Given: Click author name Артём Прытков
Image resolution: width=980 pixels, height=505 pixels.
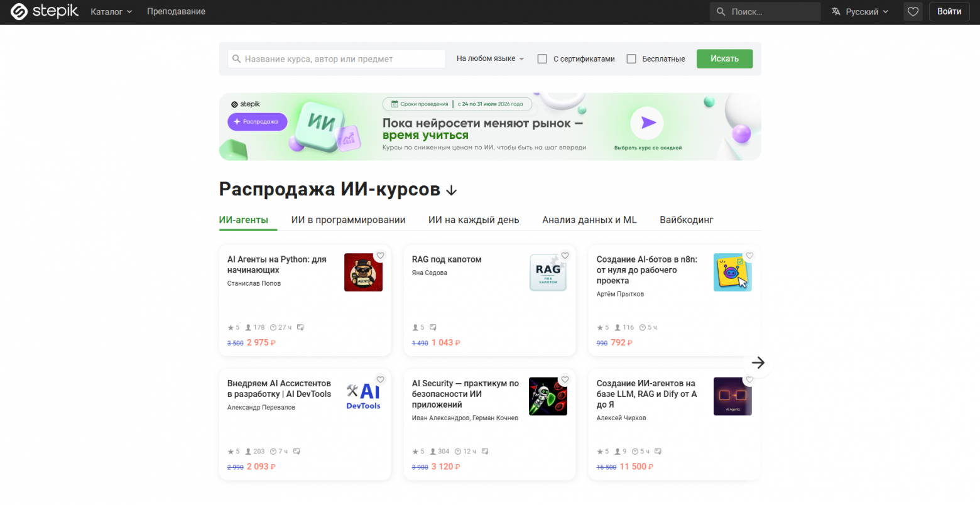Looking at the screenshot, I should [x=620, y=294].
